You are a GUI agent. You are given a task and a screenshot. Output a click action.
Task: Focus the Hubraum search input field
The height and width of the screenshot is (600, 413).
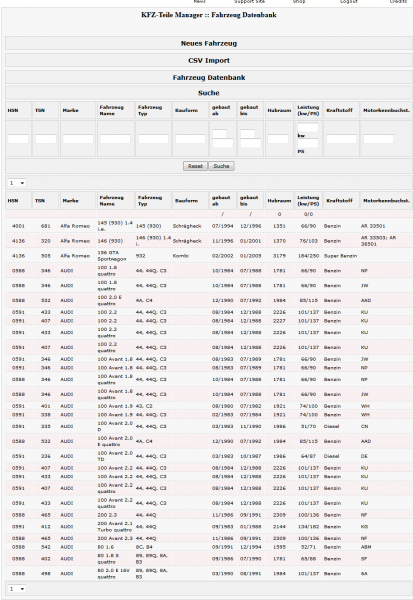click(x=278, y=139)
